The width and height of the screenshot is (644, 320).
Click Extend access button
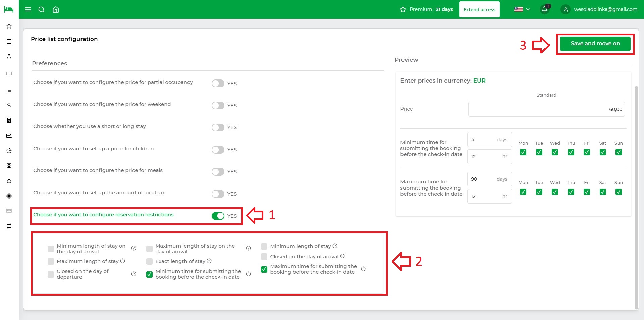(479, 9)
